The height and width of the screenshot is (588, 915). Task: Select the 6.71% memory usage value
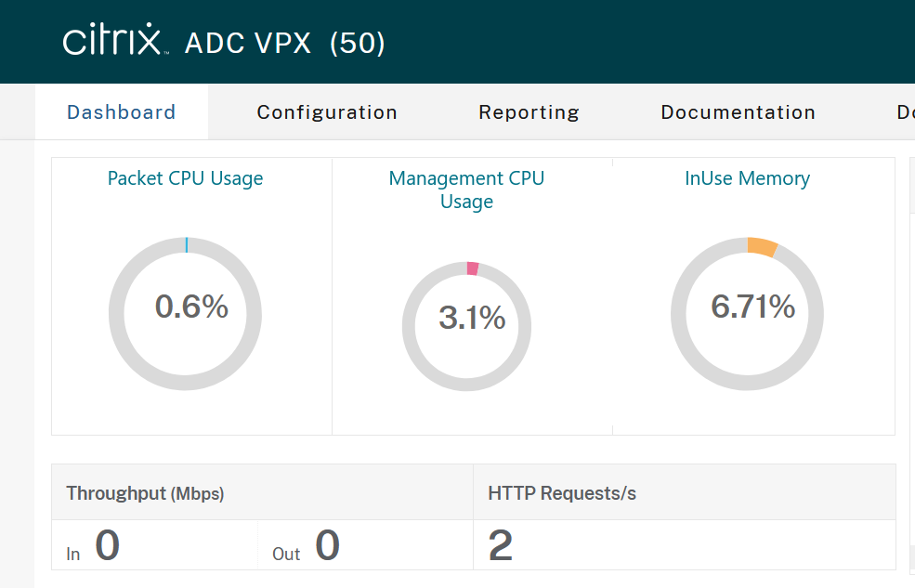[x=752, y=307]
